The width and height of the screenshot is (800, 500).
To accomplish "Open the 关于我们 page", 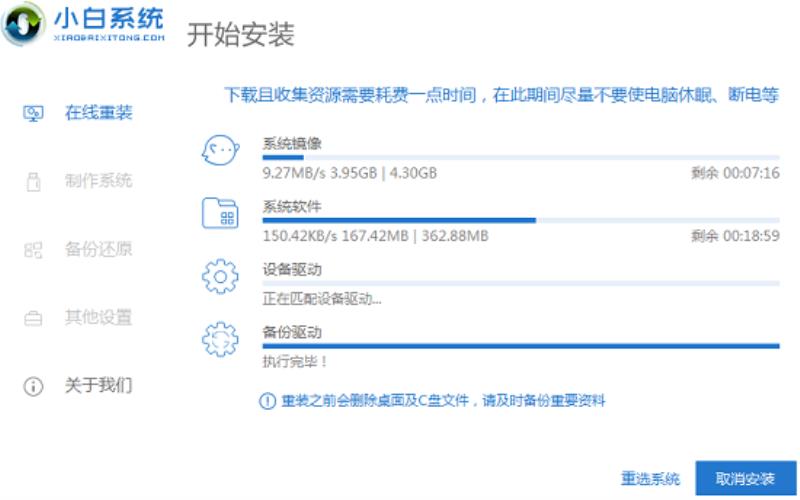I will tap(98, 385).
